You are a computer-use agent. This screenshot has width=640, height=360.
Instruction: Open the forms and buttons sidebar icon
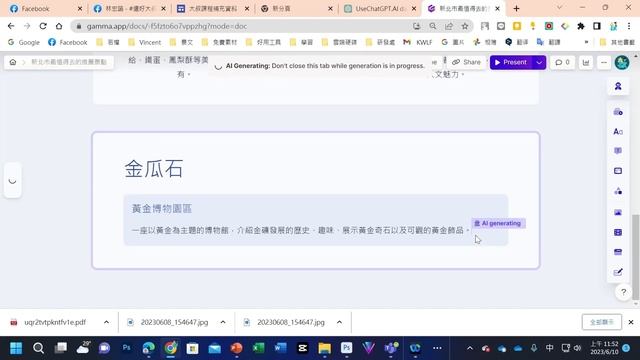618,272
